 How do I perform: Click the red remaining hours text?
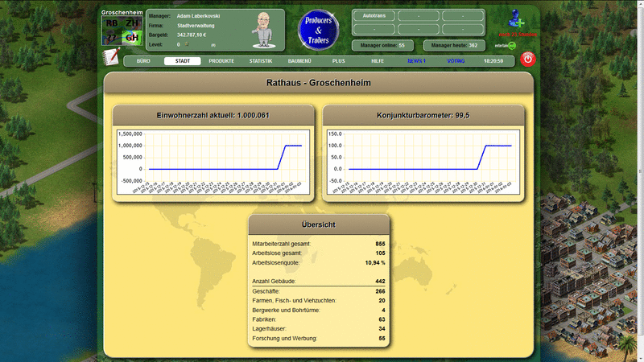tap(518, 35)
